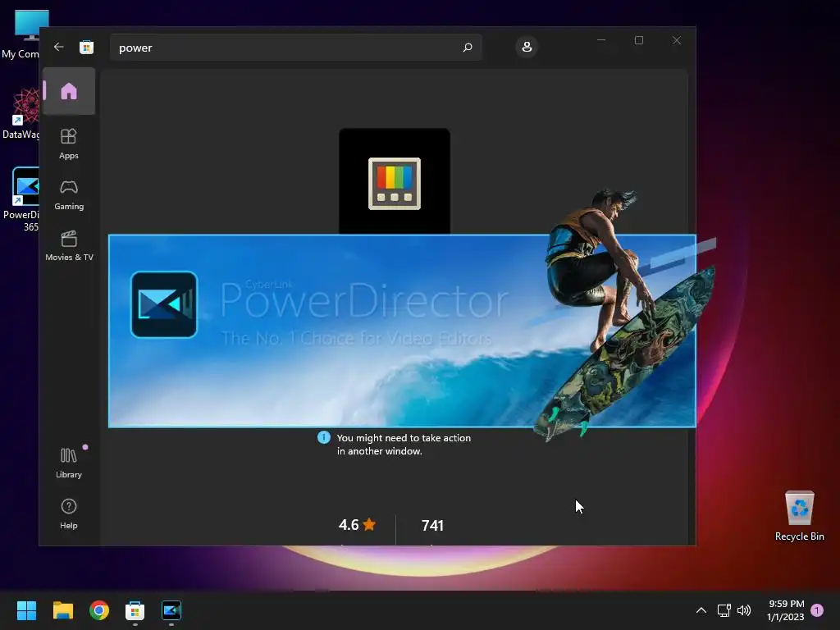Viewport: 840px width, 630px height.
Task: Click the PowerDirector splash logo icon
Action: point(164,304)
